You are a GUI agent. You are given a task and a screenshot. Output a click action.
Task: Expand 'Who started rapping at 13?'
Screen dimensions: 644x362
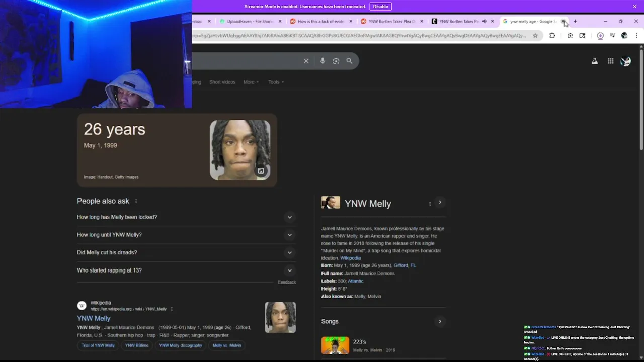tap(186, 270)
